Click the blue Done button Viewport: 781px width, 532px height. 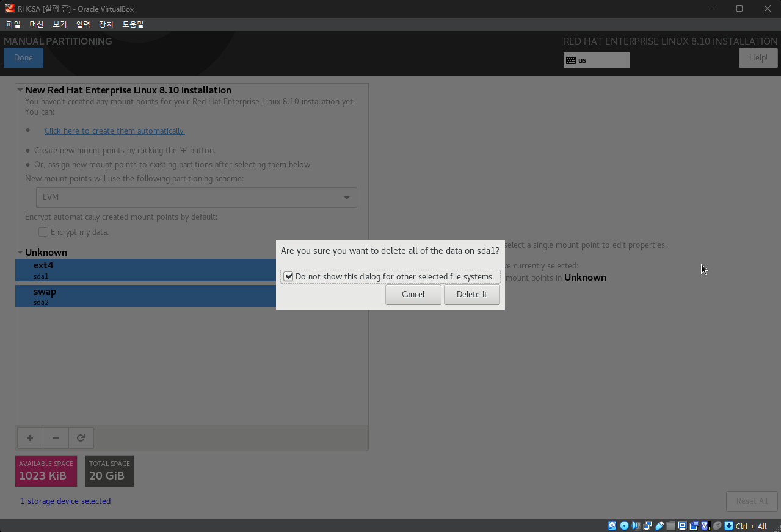click(23, 57)
